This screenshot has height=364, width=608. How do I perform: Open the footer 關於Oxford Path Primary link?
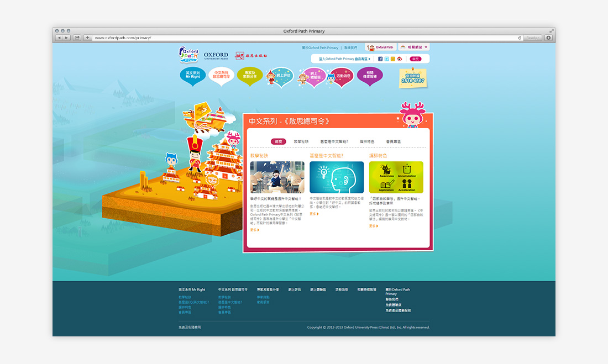[x=397, y=292]
